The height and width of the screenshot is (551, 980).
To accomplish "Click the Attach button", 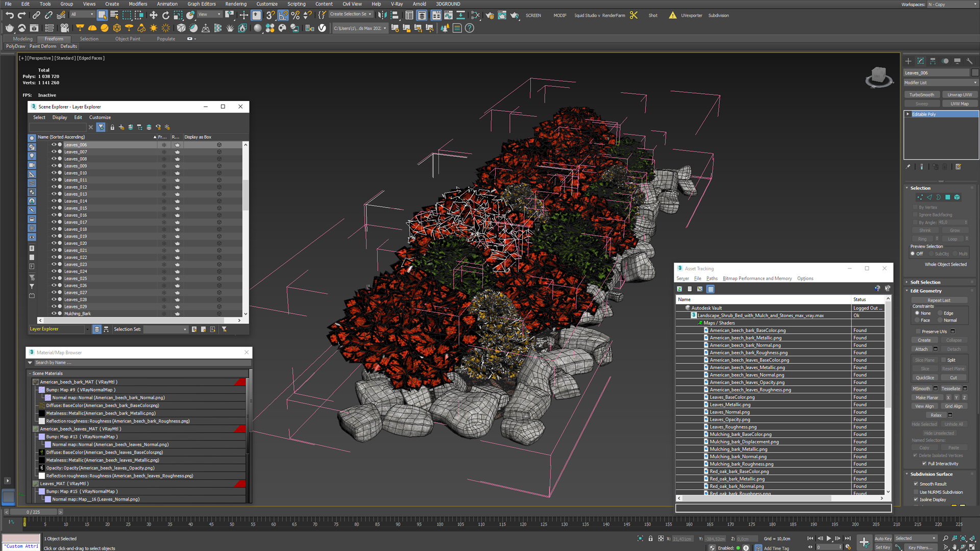I will click(921, 349).
